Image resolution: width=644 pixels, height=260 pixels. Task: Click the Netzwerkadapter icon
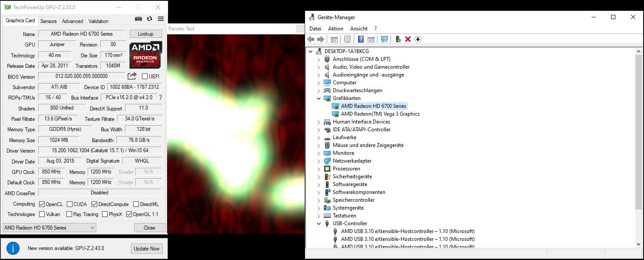[327, 161]
